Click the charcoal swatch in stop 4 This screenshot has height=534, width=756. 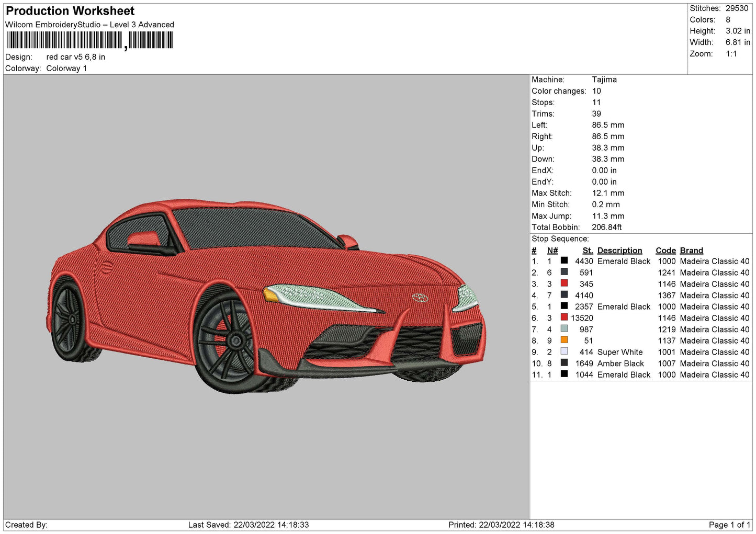pyautogui.click(x=564, y=294)
